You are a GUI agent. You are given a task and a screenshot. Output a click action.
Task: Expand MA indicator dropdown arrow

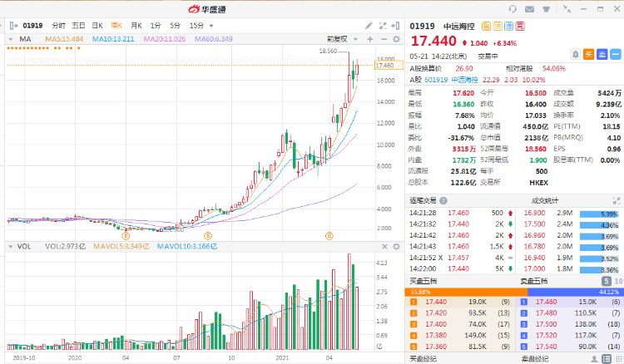11,39
